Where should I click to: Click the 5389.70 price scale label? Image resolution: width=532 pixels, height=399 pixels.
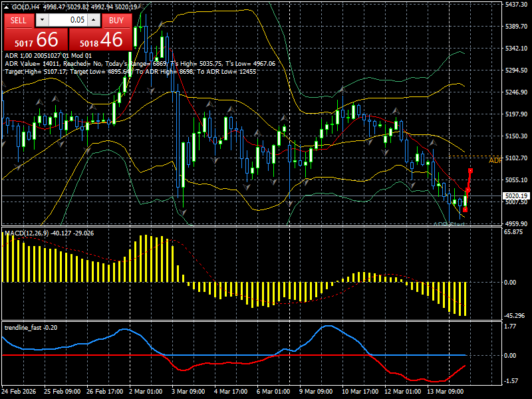tap(516, 26)
